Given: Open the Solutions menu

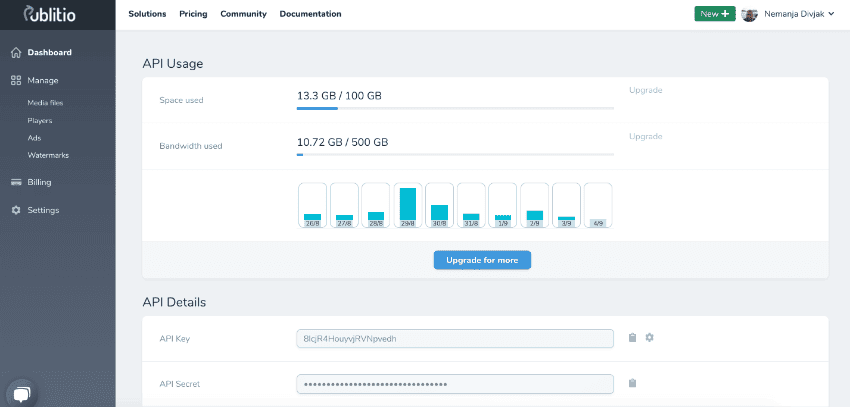Looking at the screenshot, I should pyautogui.click(x=148, y=14).
